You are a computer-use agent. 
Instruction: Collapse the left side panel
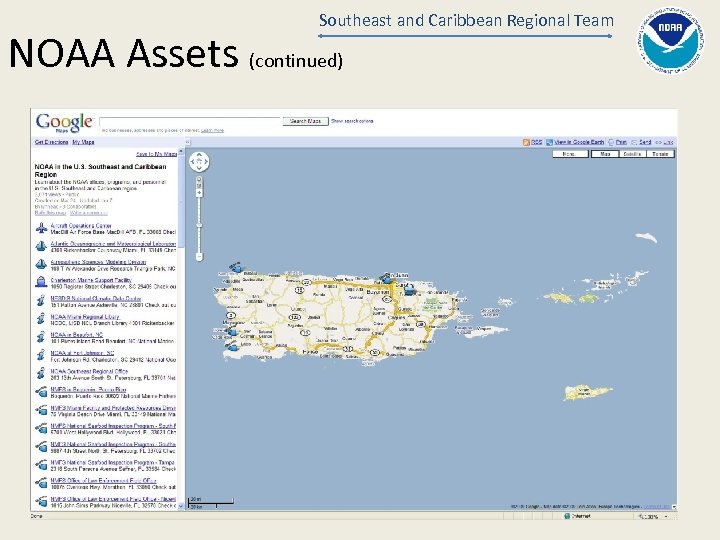click(187, 142)
